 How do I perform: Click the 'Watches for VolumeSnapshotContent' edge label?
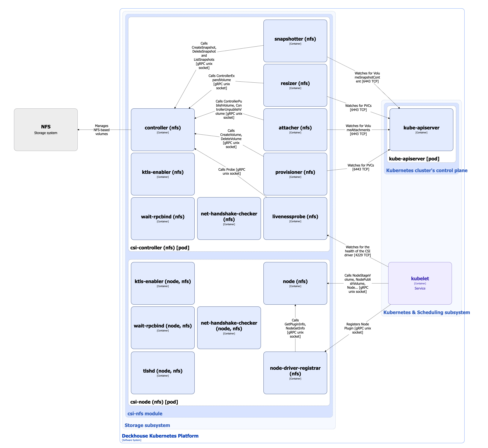coord(367,77)
